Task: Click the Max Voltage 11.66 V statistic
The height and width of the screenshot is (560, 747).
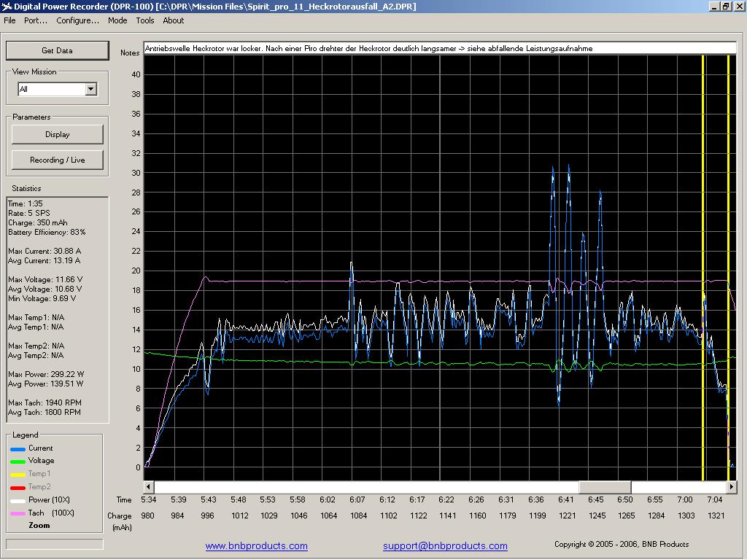Action: [x=45, y=279]
